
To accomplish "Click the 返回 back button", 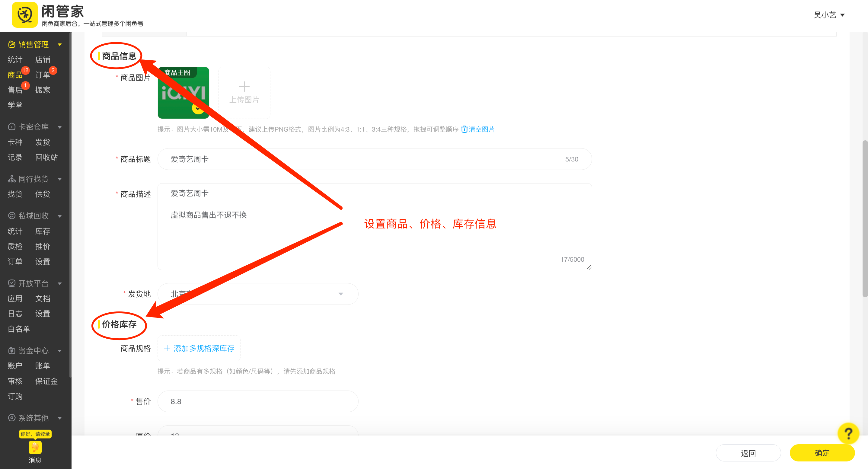I will (748, 453).
